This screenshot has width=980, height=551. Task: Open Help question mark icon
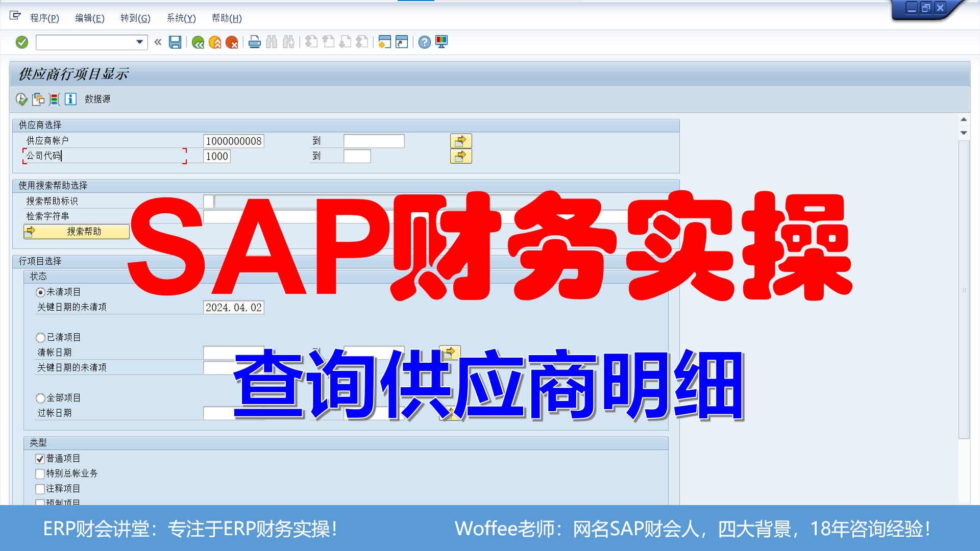[425, 42]
